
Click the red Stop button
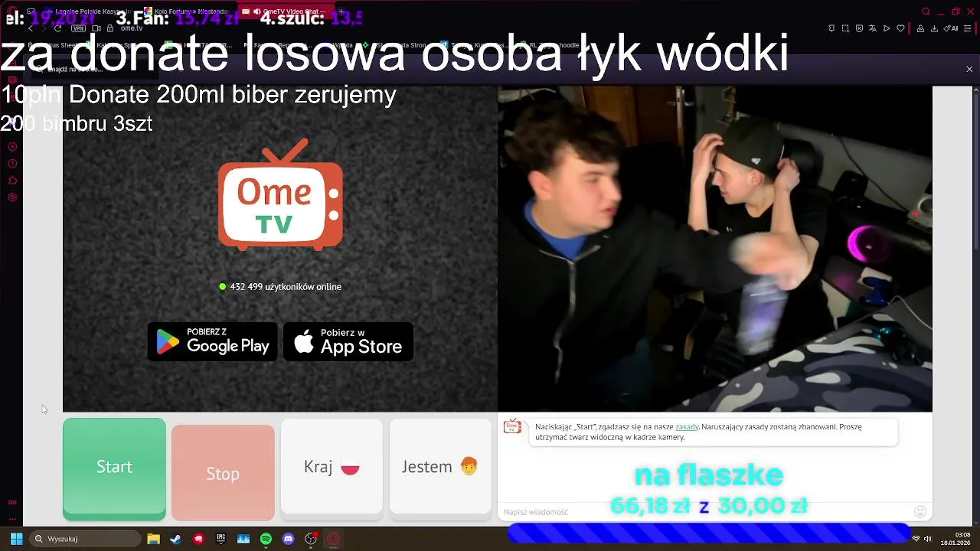223,474
